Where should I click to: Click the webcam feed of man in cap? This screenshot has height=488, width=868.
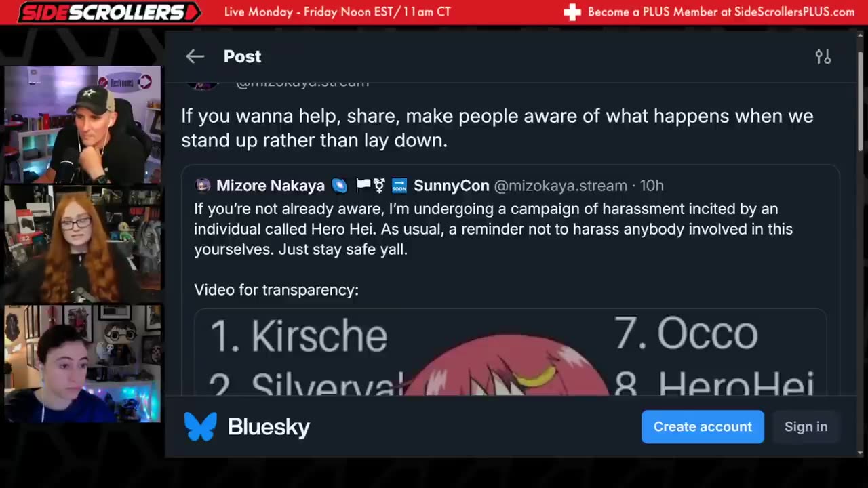point(83,125)
